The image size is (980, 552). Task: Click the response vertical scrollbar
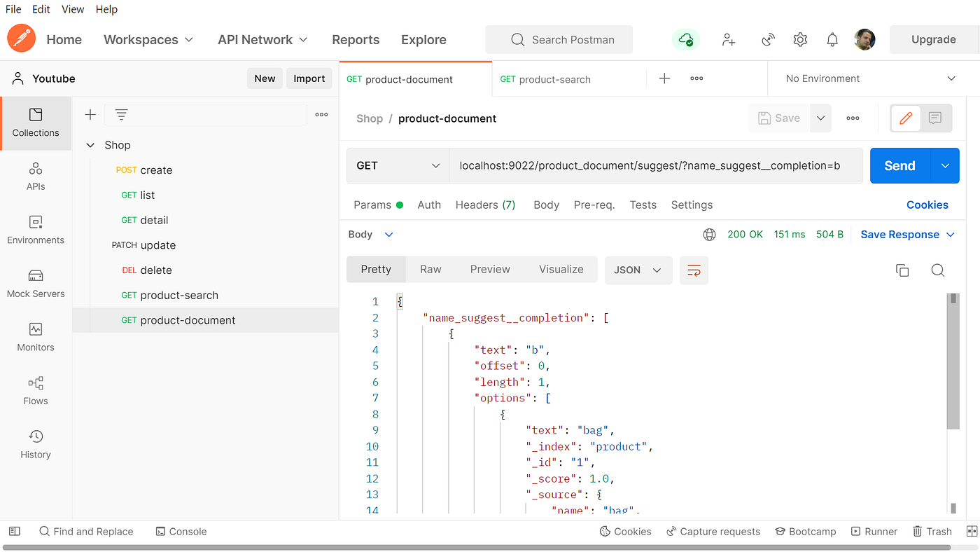pos(953,364)
